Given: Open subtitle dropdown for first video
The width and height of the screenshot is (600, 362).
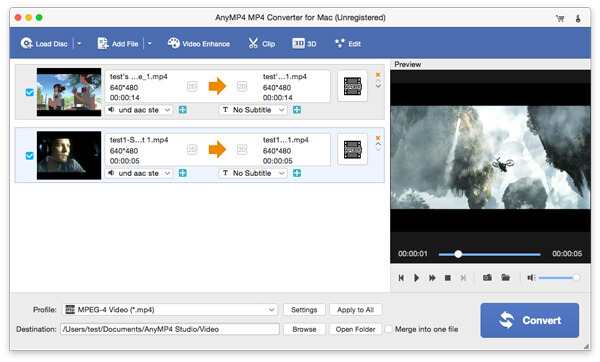Looking at the screenshot, I should [x=253, y=110].
